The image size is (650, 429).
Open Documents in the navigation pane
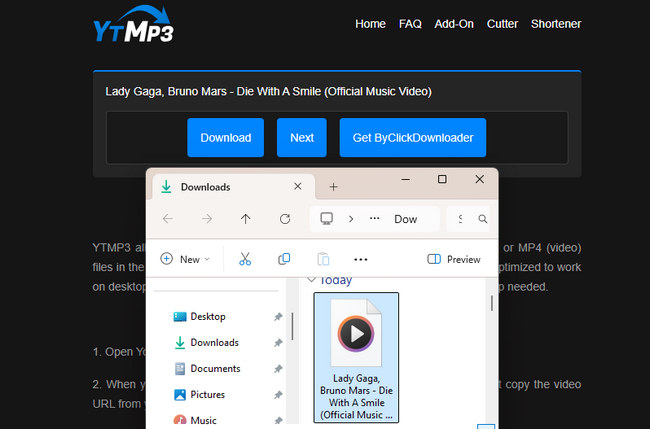point(215,368)
